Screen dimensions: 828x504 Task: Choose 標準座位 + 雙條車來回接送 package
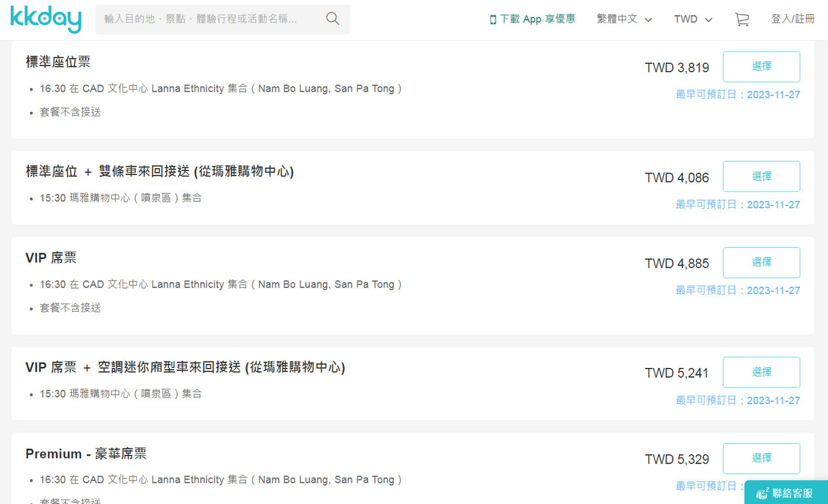[761, 176]
